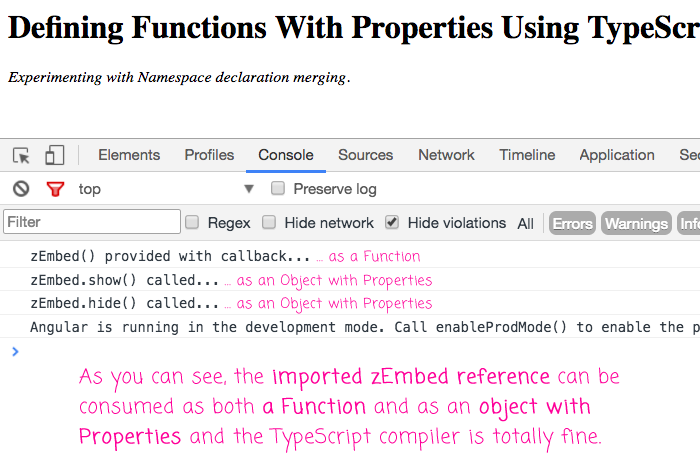
Task: Uncheck the Hide violations checkbox
Action: (392, 223)
